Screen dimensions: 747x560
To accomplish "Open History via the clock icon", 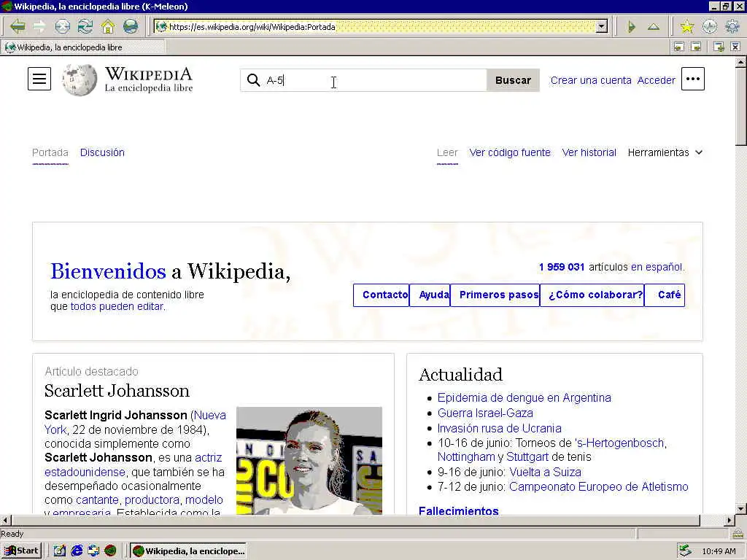I will [710, 27].
